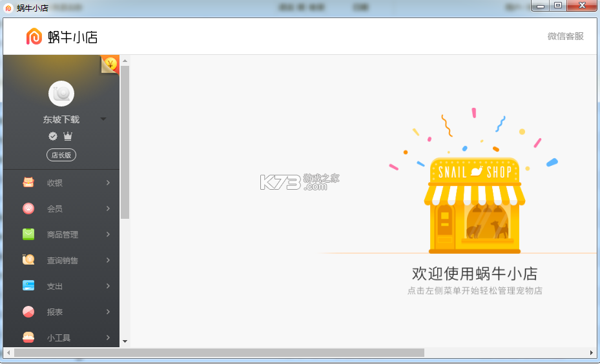600x364 pixels.
Task: Click the 店长版 badge button
Action: (x=61, y=155)
